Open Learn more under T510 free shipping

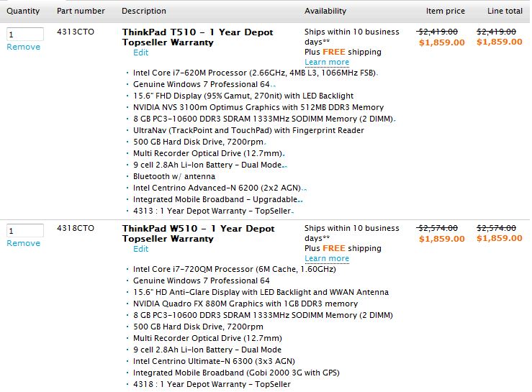[x=327, y=62]
